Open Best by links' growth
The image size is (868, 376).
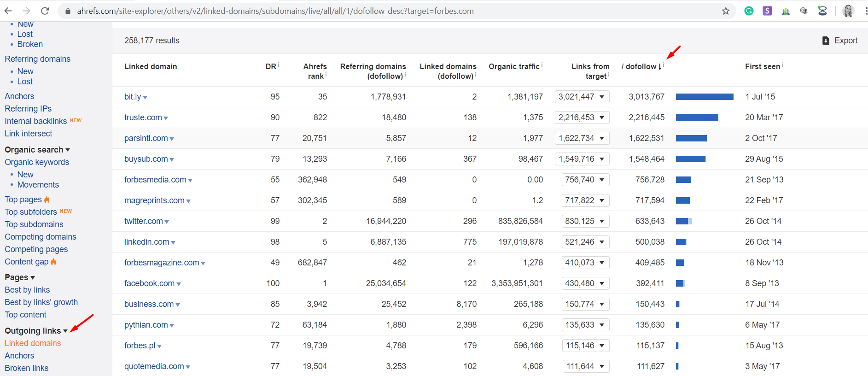(x=41, y=302)
